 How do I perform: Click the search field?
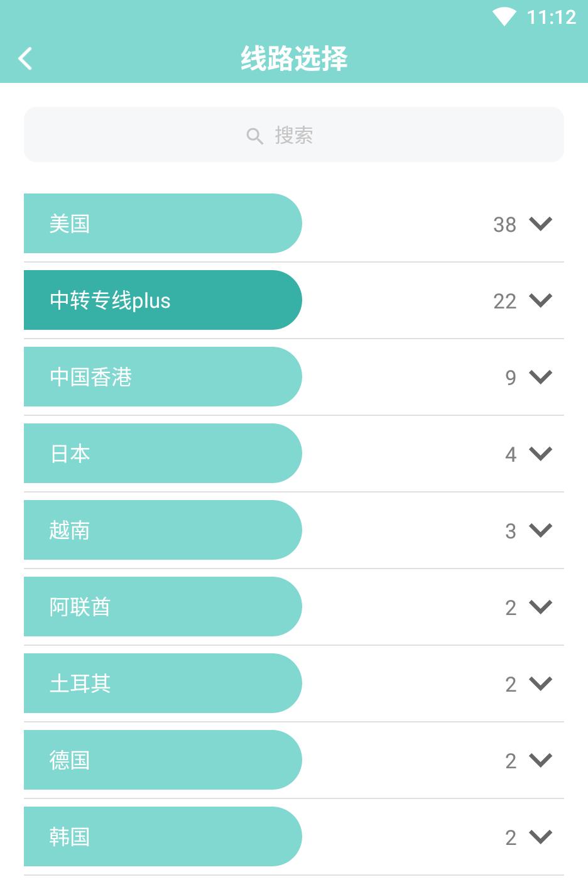294,134
